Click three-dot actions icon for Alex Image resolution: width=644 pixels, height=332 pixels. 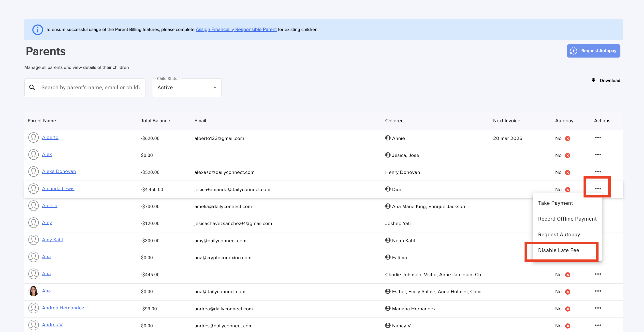click(x=598, y=155)
